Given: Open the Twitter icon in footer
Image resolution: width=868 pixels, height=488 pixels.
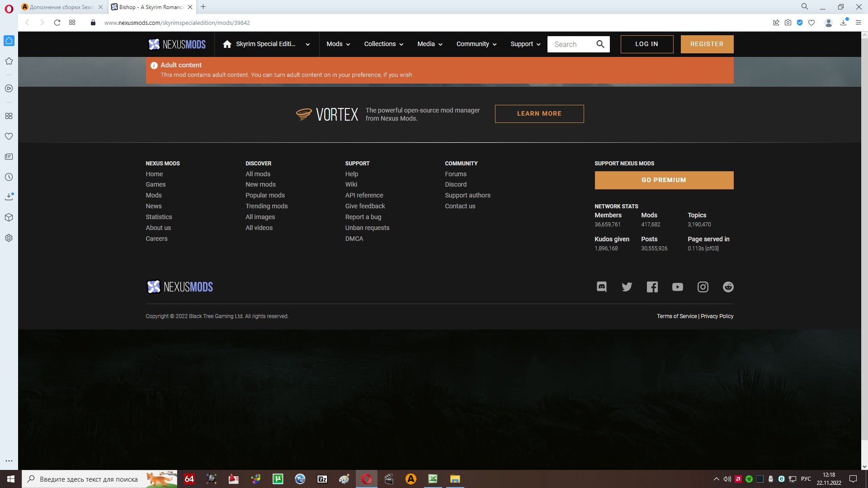Looking at the screenshot, I should tap(627, 287).
